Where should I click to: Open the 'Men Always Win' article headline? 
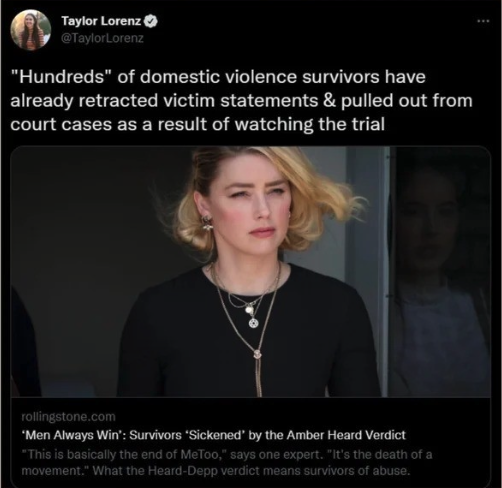pyautogui.click(x=213, y=435)
